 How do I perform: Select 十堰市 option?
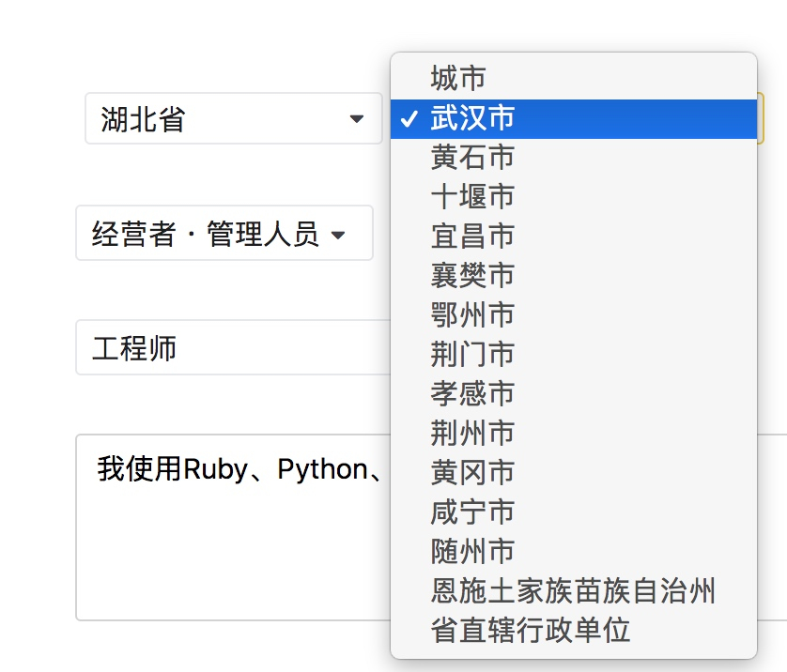573,196
